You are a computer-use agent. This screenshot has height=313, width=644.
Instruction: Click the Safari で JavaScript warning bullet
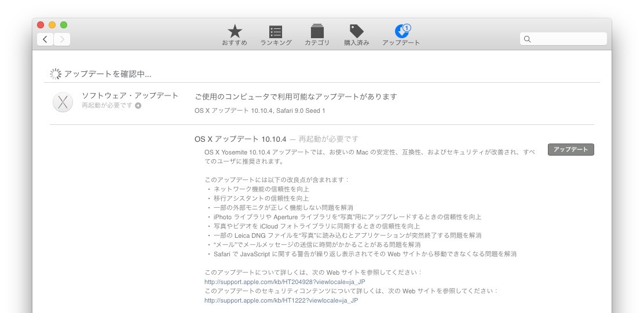coord(365,254)
